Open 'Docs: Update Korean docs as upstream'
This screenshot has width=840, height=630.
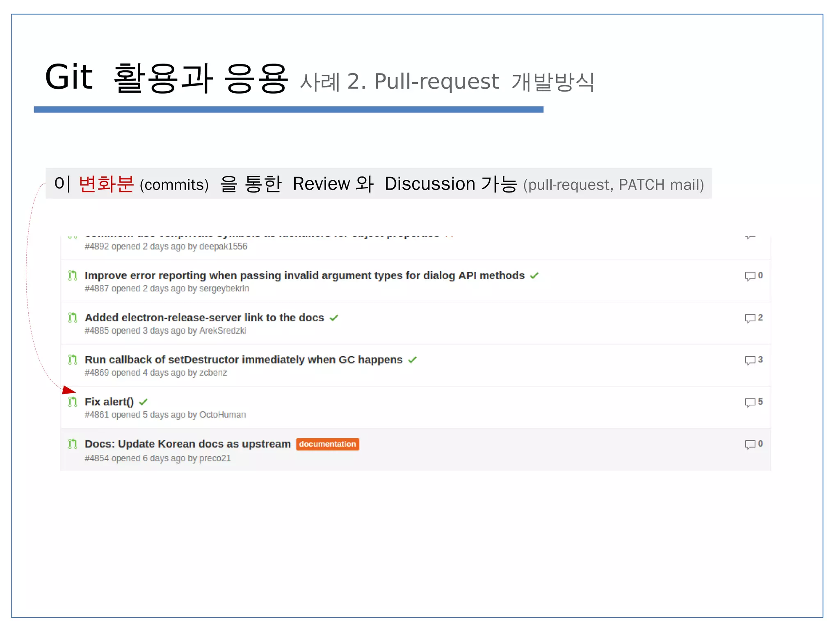(x=187, y=444)
